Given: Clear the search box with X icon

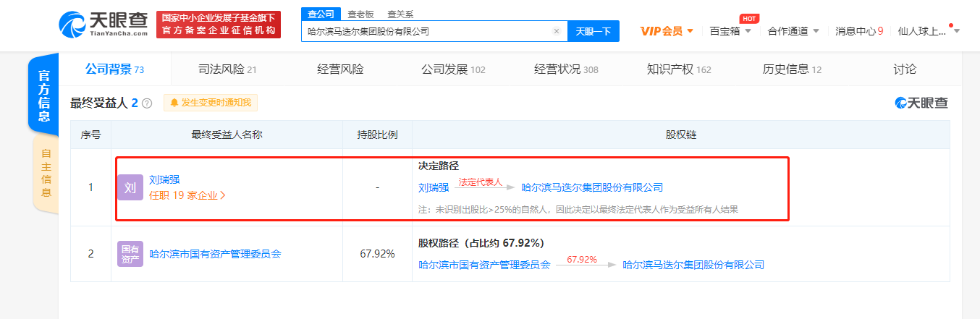Looking at the screenshot, I should click(556, 31).
